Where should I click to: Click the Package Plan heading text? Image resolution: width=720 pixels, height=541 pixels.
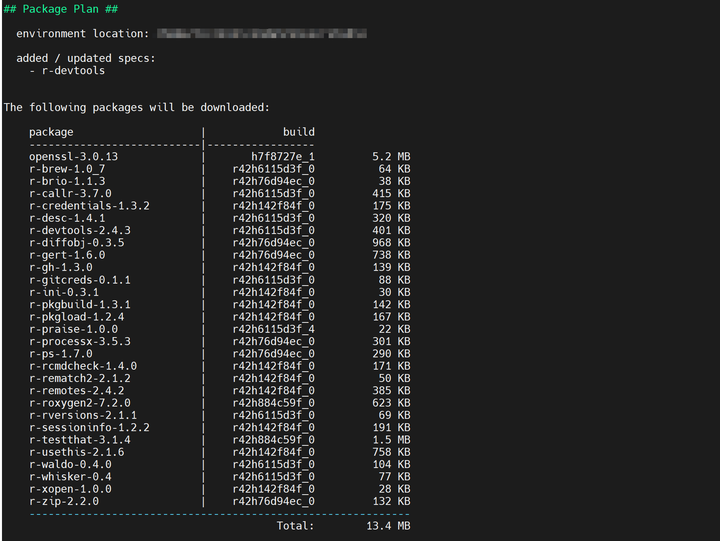click(61, 9)
